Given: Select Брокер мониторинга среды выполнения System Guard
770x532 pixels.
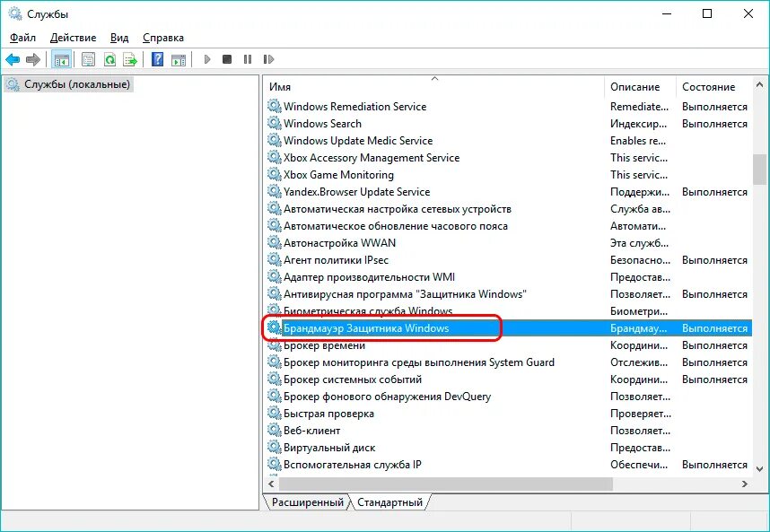Looking at the screenshot, I should [508, 362].
